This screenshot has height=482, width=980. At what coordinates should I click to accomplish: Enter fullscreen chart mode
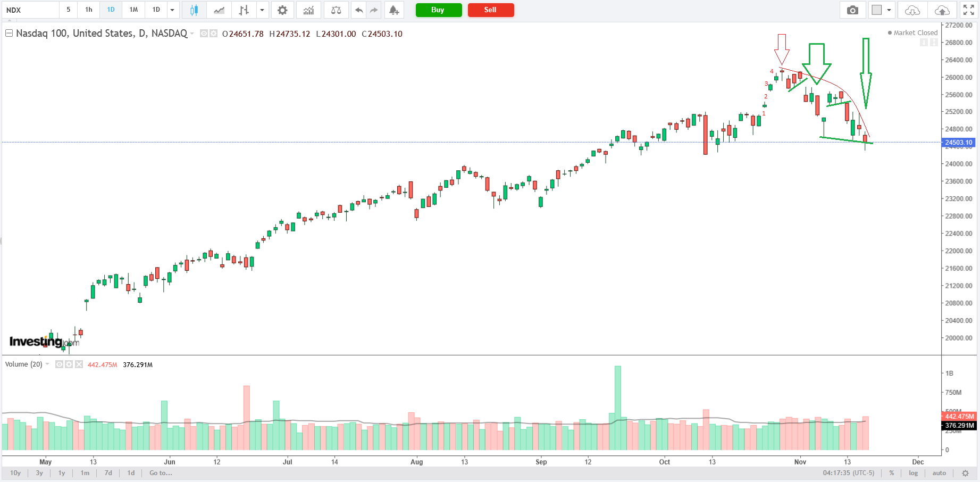968,10
